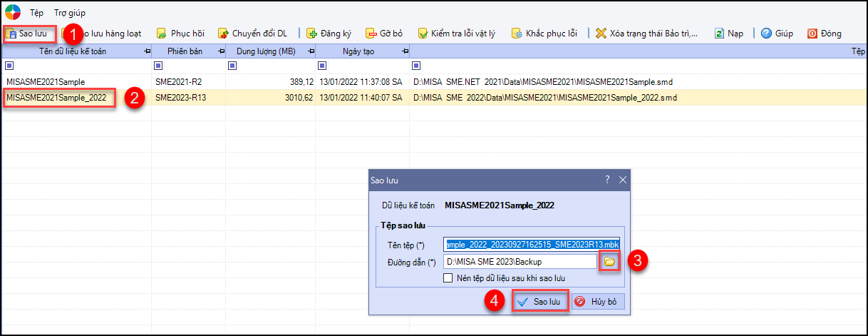Click the Gỡ bỏ remove icon
Screen dimensions: 868x336
371,34
